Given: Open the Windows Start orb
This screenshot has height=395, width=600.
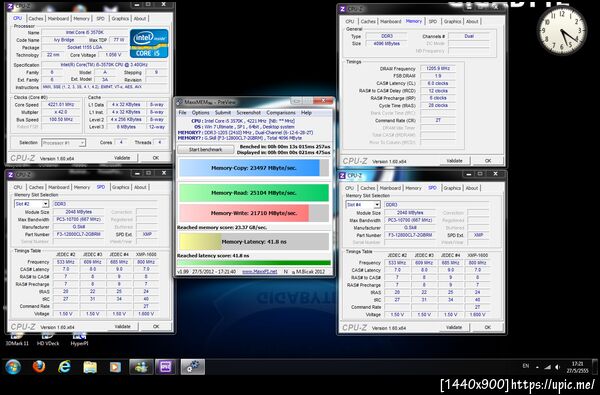Looking at the screenshot, I should [x=13, y=367].
